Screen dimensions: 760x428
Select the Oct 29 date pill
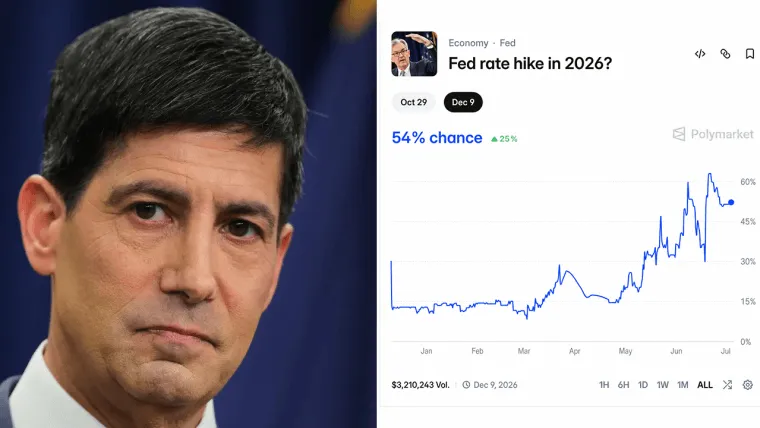[x=413, y=102]
